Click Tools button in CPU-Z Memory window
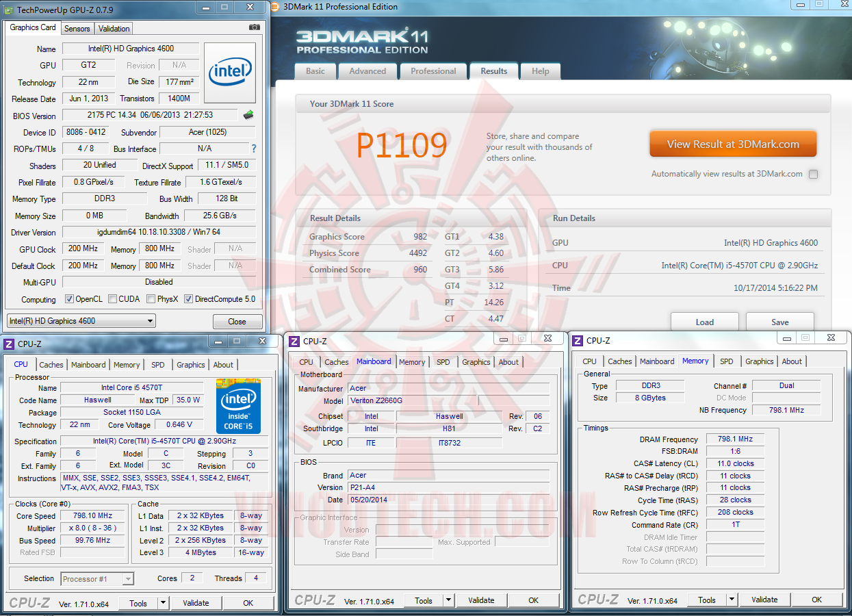Viewport: 852px width, 616px height. (x=707, y=600)
